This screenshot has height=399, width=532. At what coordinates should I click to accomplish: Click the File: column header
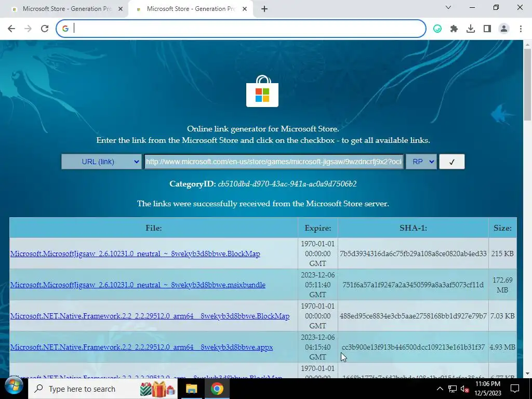pos(154,228)
